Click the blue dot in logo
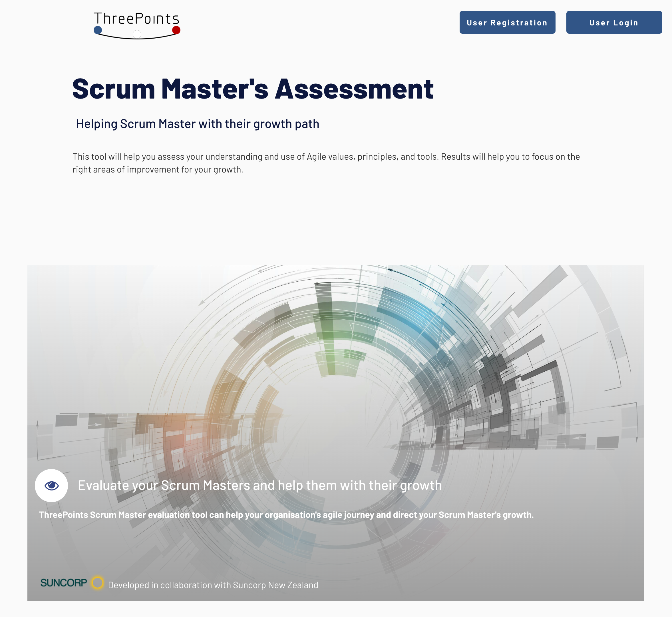Viewport: 672px width, 617px height. (x=98, y=30)
